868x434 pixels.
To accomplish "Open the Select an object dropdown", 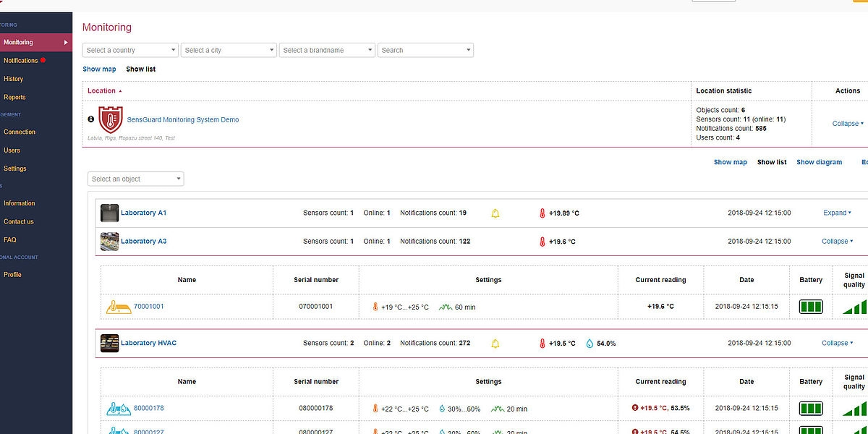I will pos(135,179).
